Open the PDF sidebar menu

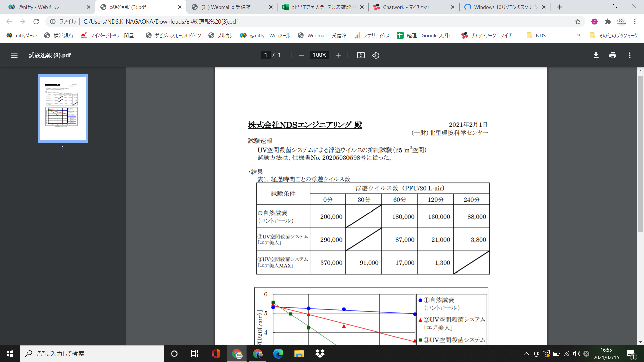(14, 55)
